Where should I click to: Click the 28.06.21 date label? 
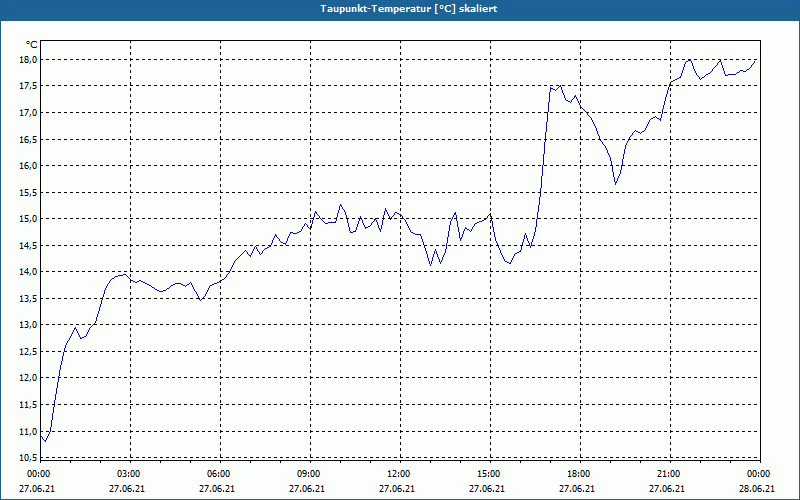757,489
